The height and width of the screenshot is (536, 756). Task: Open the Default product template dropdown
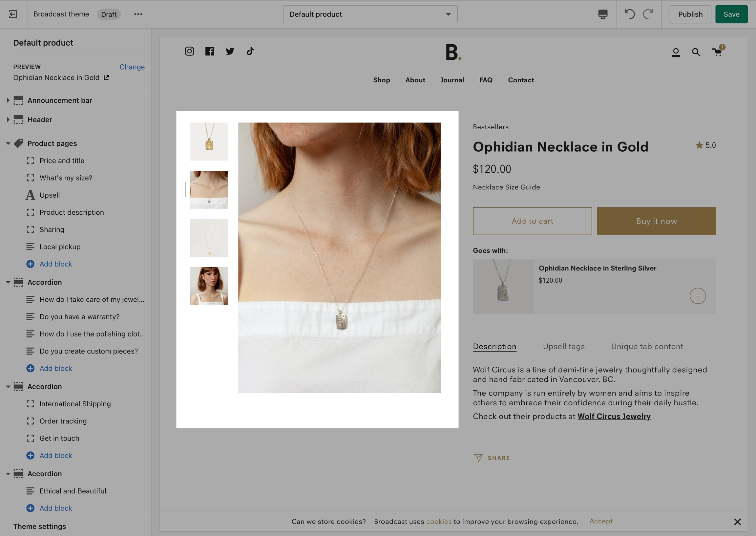[370, 14]
